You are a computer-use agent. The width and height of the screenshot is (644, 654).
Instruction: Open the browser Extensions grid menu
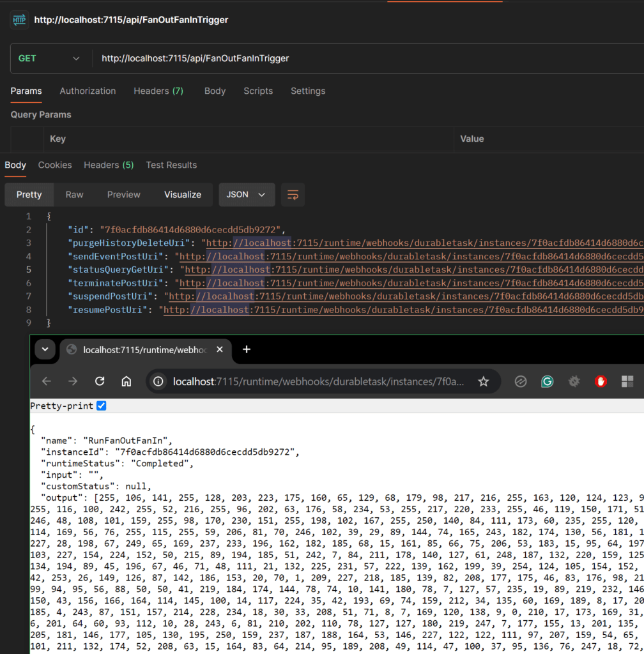627,381
